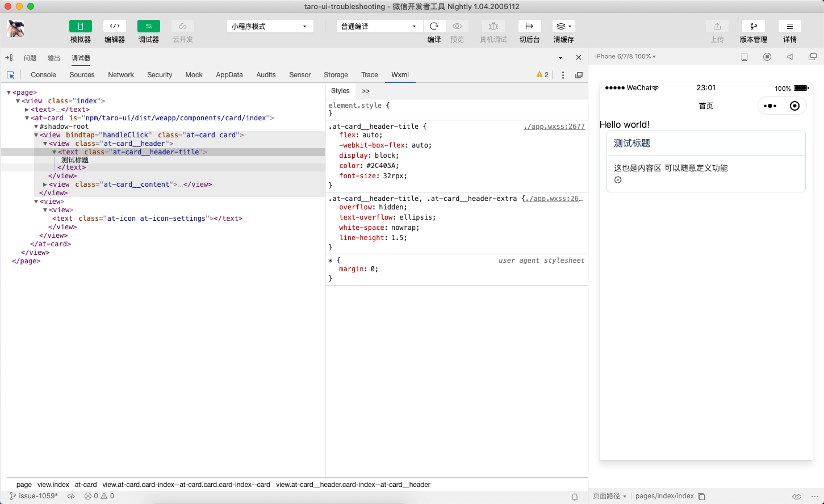The height and width of the screenshot is (504, 824).
Task: Toggle the 编辑器 editor panel button
Action: pyautogui.click(x=115, y=26)
